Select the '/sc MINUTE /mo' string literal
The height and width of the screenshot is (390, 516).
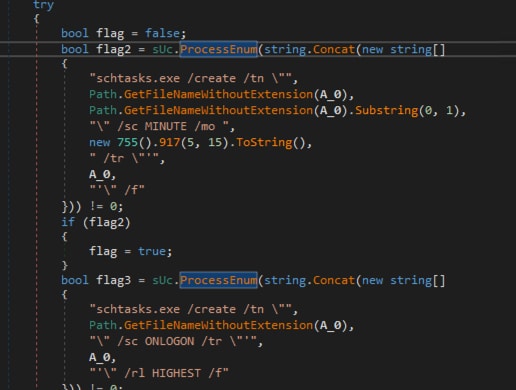pos(159,126)
